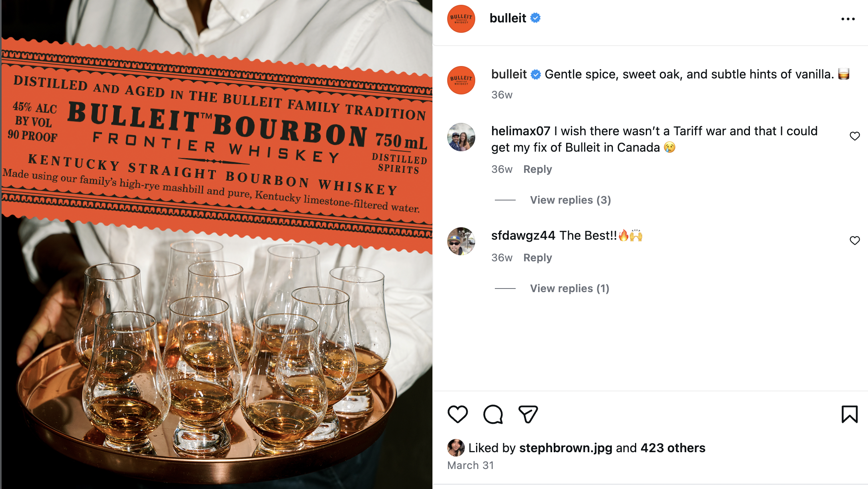Click the Bulleit Bourbon post image

tap(216, 244)
